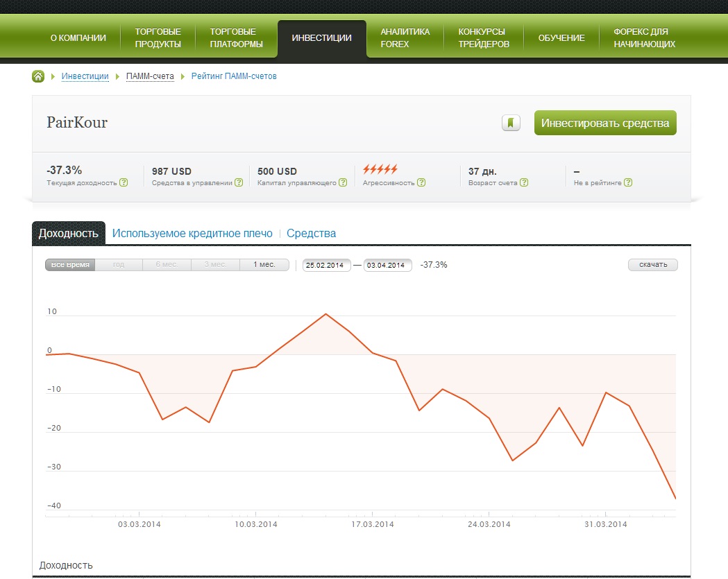Click the end date field 03.04.2014
Image resolution: width=728 pixels, height=579 pixels.
click(388, 265)
